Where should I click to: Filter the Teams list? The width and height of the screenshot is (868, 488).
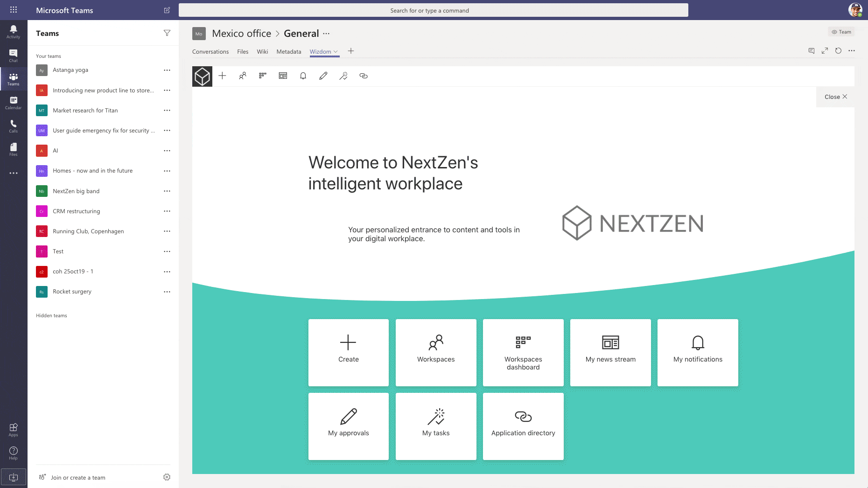click(x=167, y=33)
